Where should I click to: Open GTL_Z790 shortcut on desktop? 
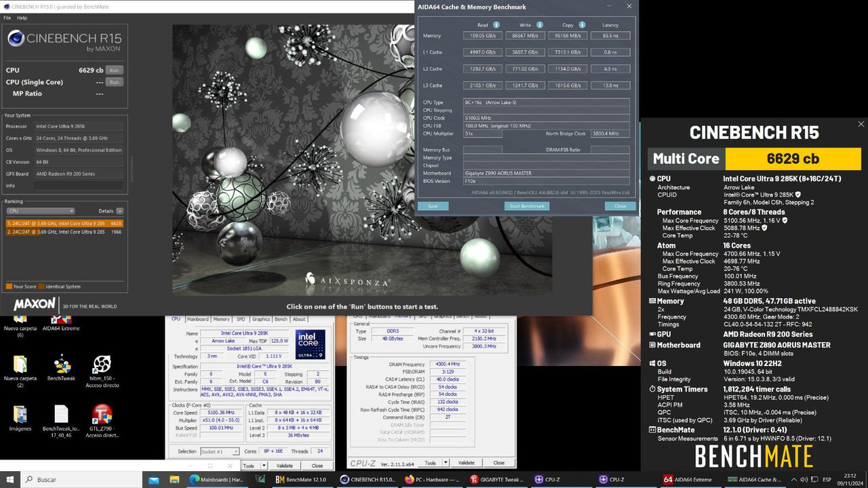[102, 421]
